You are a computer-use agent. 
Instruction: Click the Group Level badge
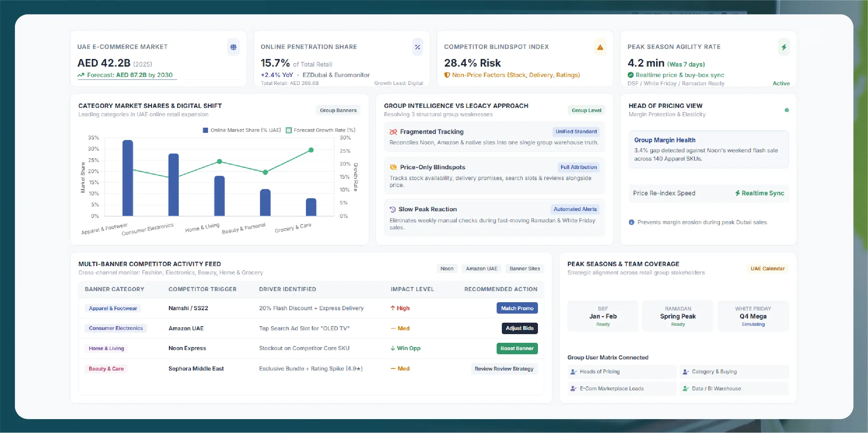pyautogui.click(x=587, y=110)
